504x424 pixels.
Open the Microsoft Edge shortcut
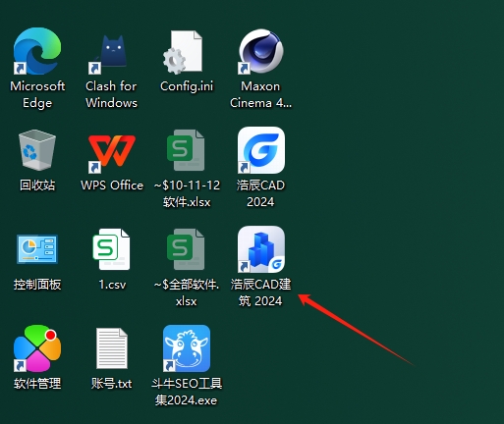pos(37,51)
